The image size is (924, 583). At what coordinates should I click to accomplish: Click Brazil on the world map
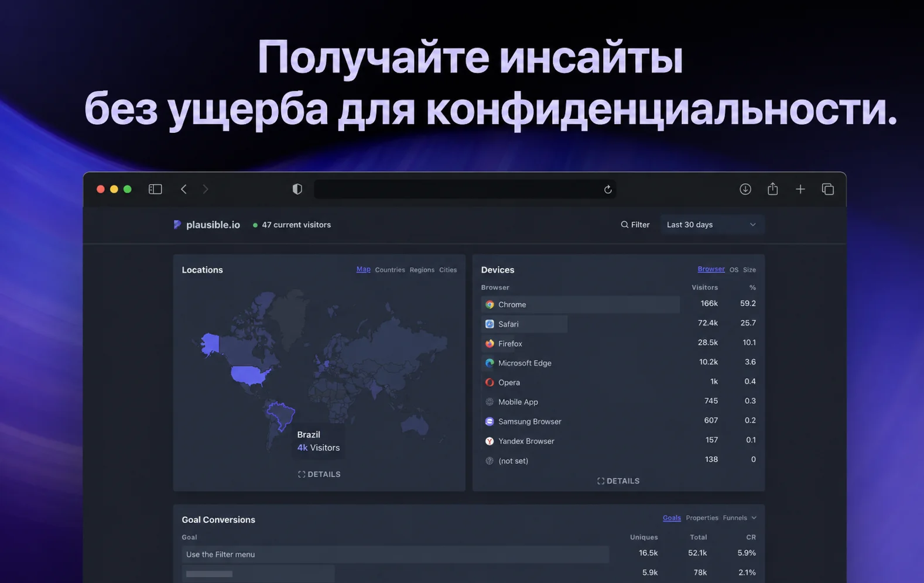pyautogui.click(x=280, y=414)
